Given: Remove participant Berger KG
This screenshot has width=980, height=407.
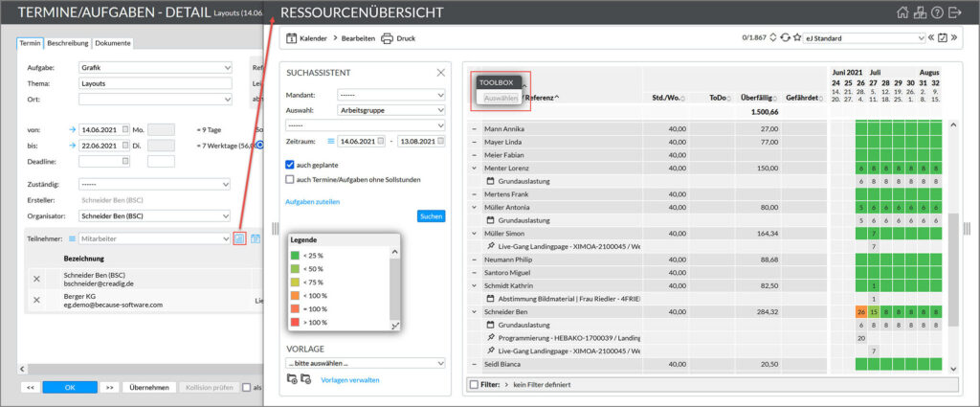Looking at the screenshot, I should [x=36, y=300].
